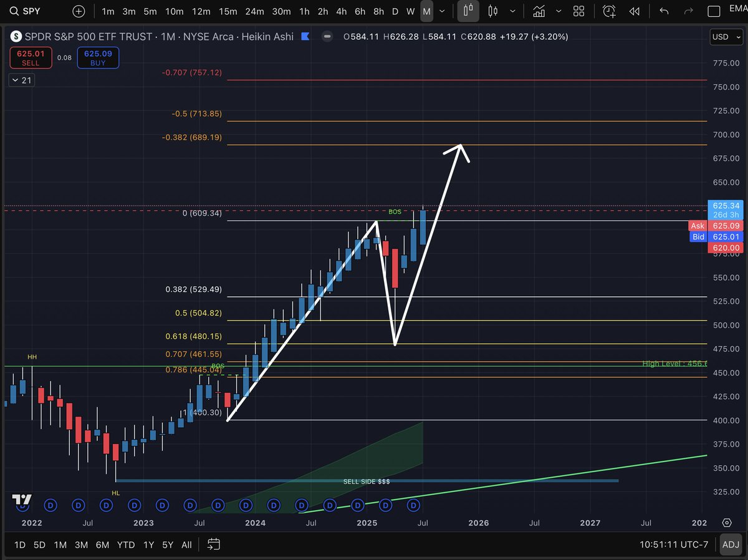
Task: Select the highlighted M monthly interval
Action: (x=426, y=11)
